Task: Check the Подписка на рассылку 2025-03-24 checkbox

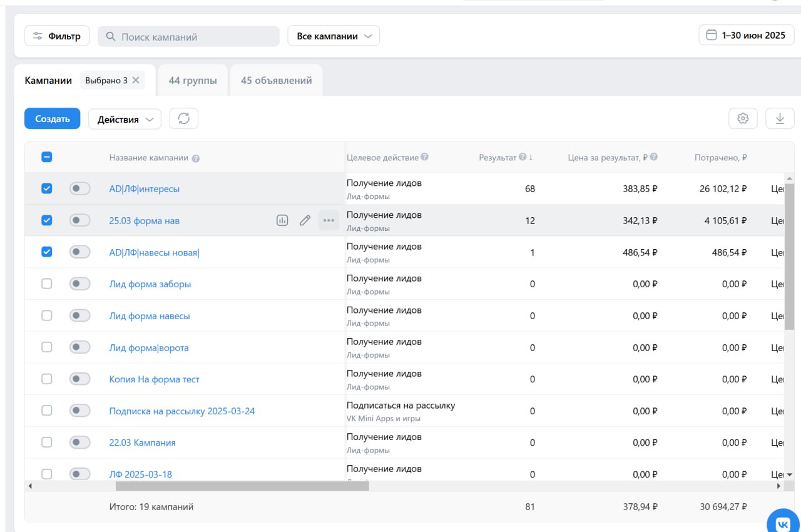Action: tap(46, 411)
